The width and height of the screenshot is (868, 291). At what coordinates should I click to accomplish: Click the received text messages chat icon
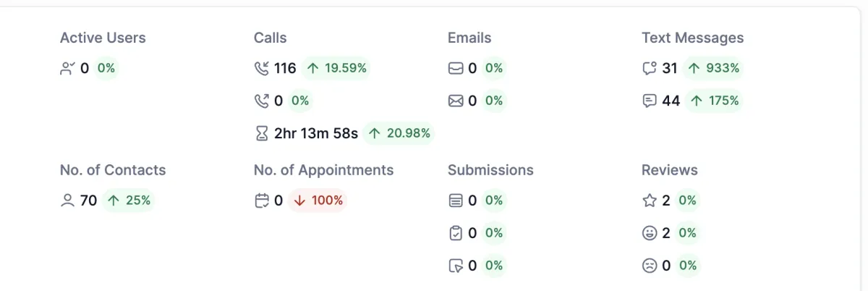pyautogui.click(x=650, y=69)
